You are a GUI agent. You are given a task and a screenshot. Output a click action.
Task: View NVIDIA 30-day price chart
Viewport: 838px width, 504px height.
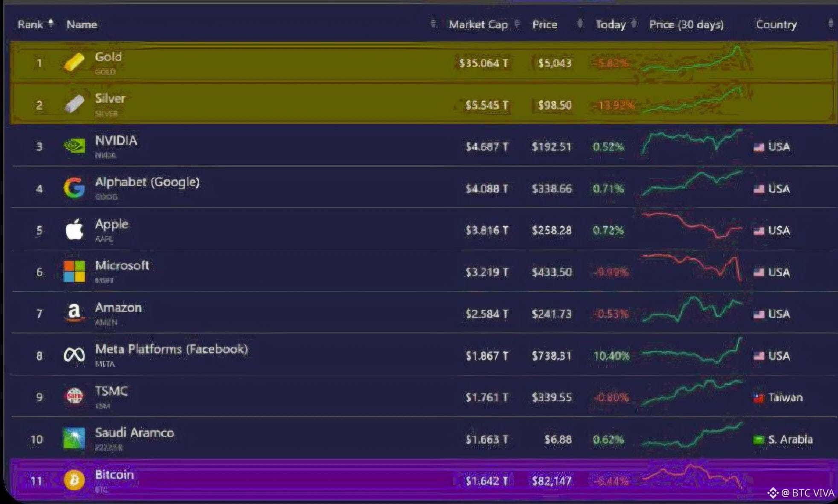click(692, 142)
